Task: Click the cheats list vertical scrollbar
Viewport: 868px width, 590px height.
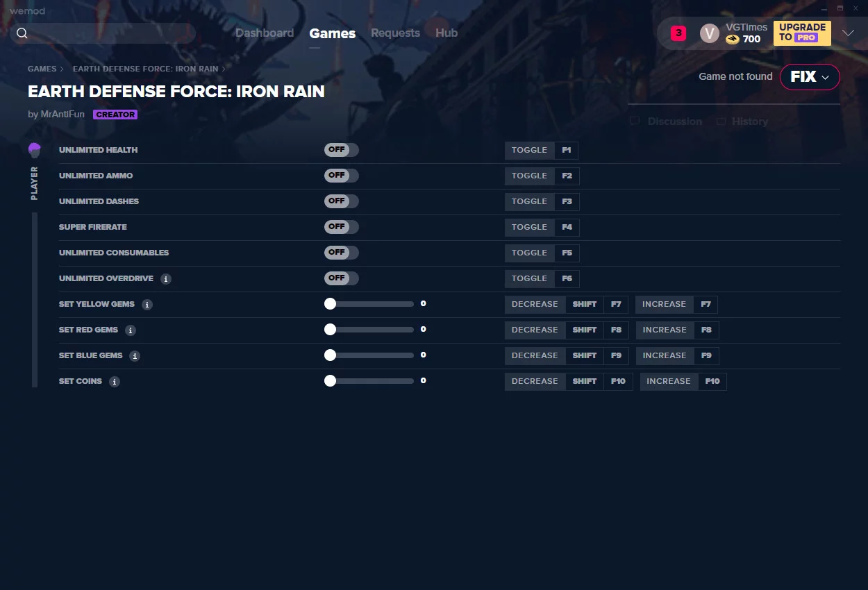Action: point(35,300)
